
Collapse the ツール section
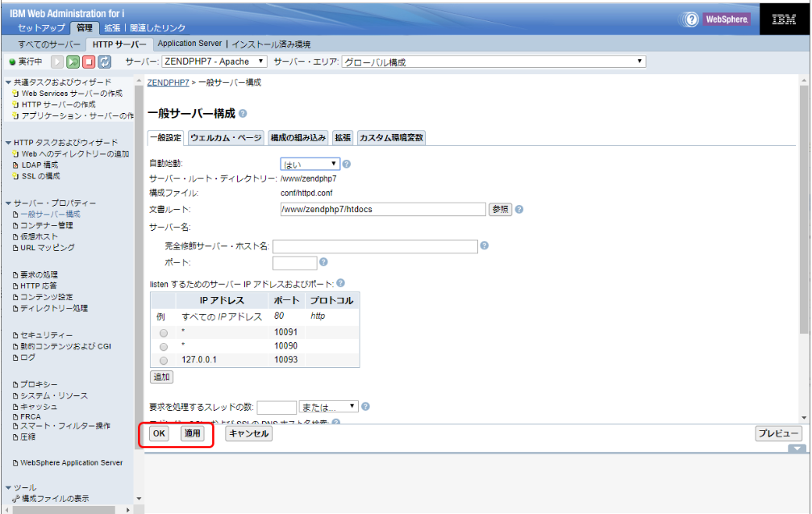click(x=8, y=487)
